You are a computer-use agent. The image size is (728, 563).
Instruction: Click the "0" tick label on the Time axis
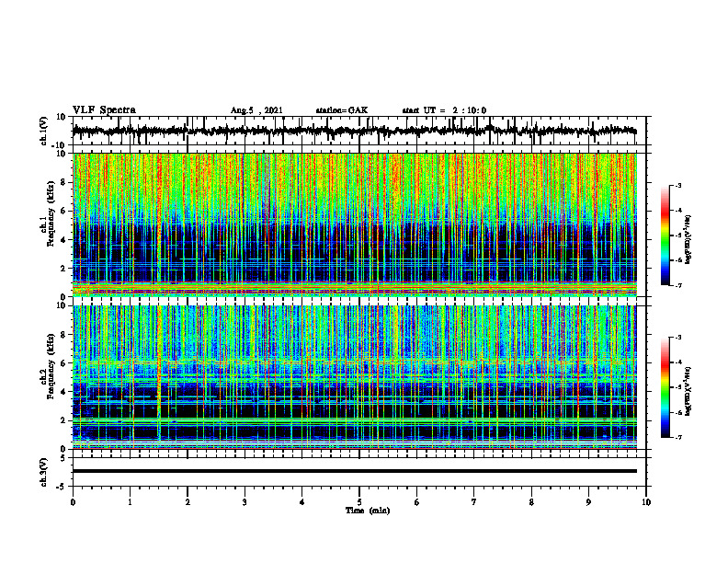point(73,502)
